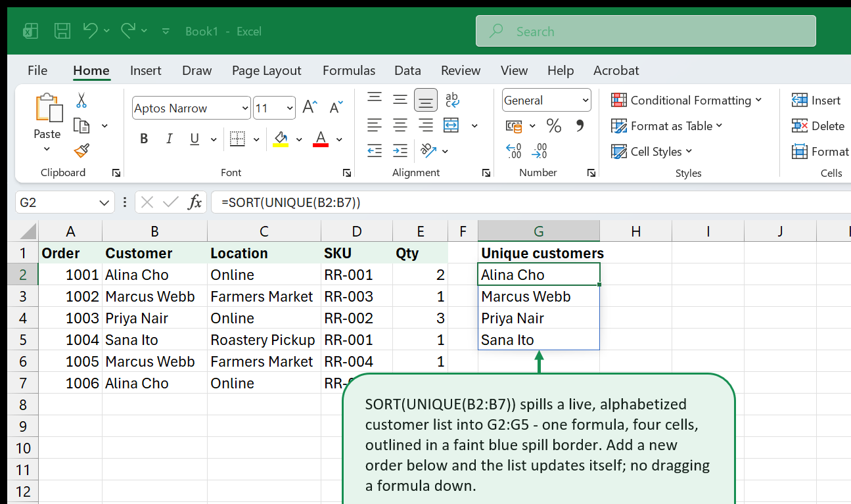Apply the yellow Fill Color
Viewport: 851px width, 504px height.
coord(281,139)
